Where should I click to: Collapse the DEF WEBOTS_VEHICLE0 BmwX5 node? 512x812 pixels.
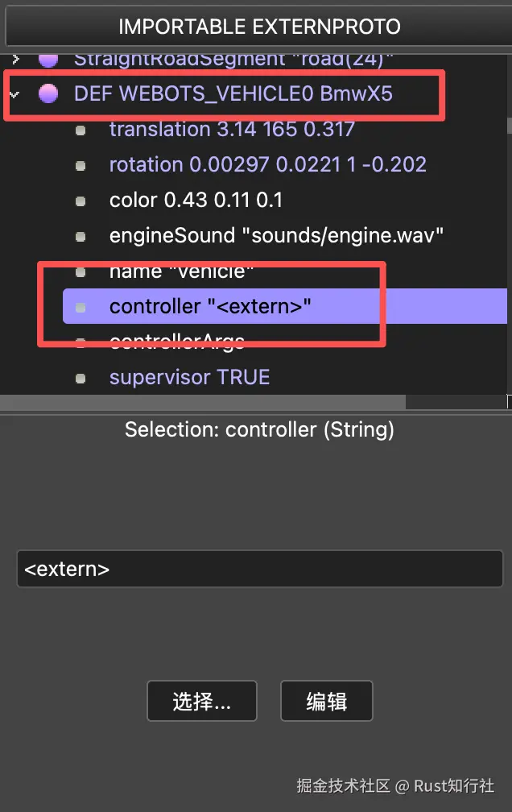14,94
